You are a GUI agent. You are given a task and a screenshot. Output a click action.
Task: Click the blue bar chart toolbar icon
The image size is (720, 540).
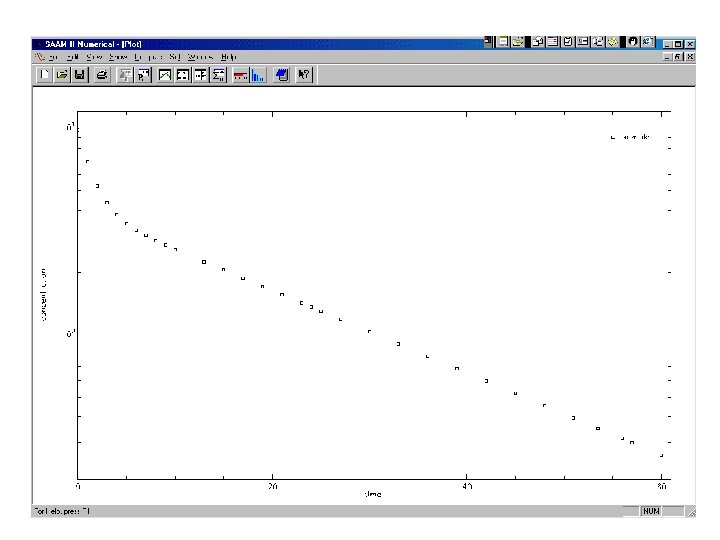coord(259,75)
